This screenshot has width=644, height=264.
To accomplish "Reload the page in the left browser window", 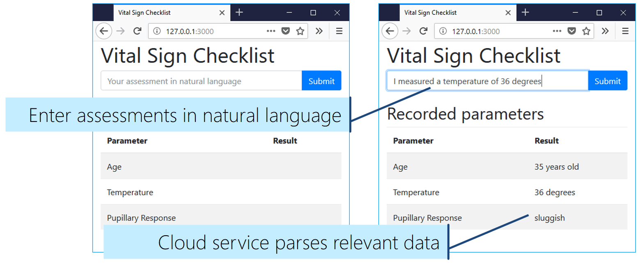I will [138, 31].
